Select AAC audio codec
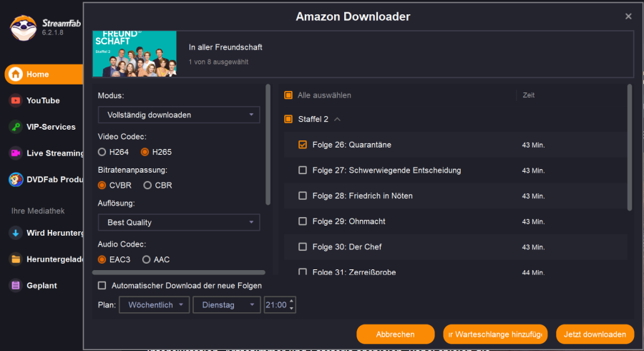Viewport: 644px width, 351px height. click(146, 260)
